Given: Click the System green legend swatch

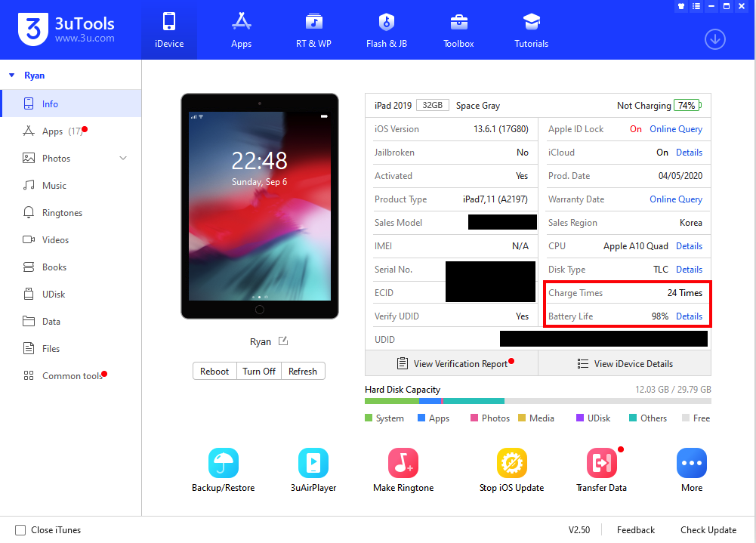Looking at the screenshot, I should pyautogui.click(x=369, y=418).
